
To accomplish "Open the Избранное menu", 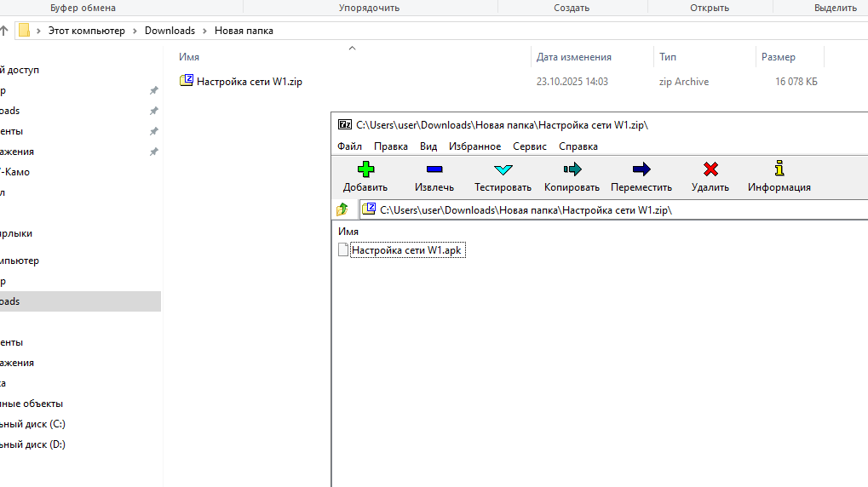I will [x=474, y=146].
